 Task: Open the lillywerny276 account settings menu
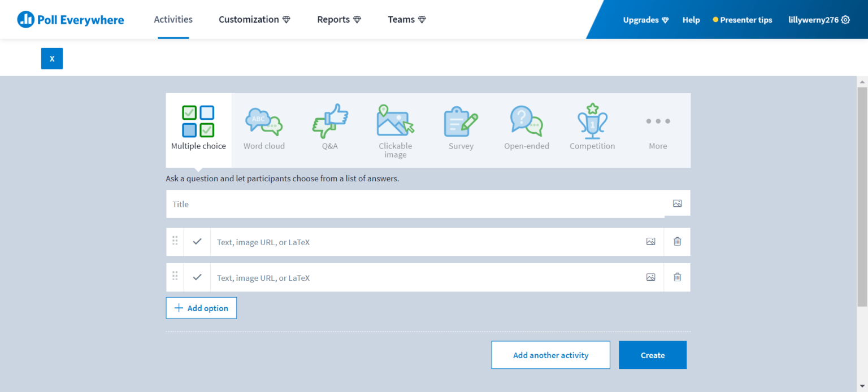819,20
